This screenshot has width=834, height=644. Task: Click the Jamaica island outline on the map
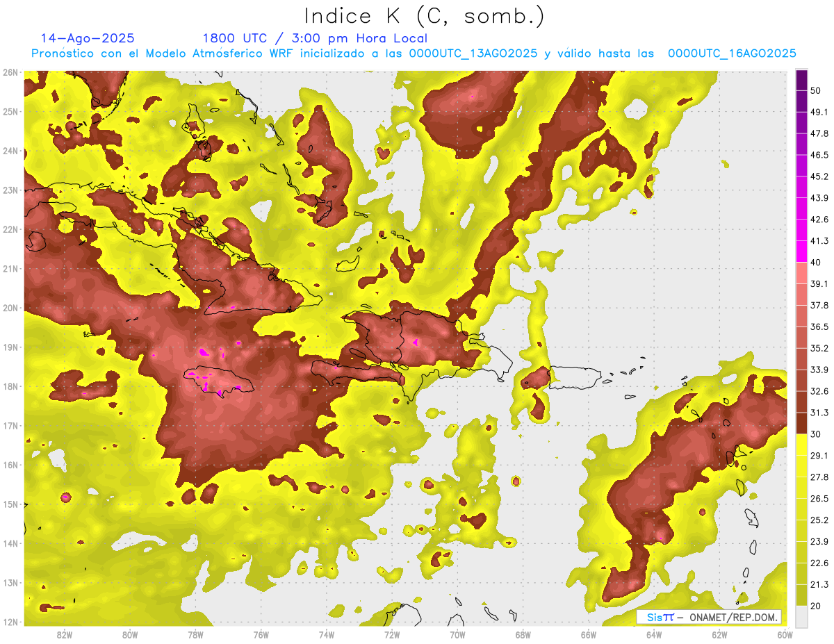(218, 381)
